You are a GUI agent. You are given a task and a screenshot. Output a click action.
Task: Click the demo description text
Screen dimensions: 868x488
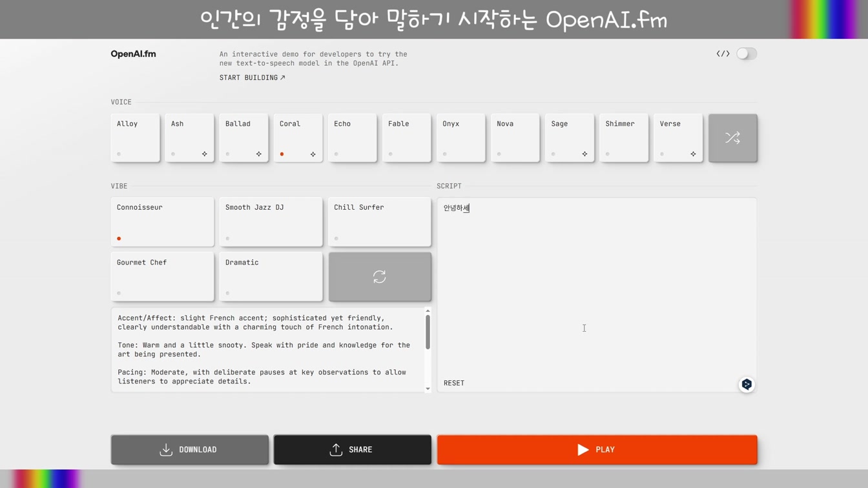point(313,59)
